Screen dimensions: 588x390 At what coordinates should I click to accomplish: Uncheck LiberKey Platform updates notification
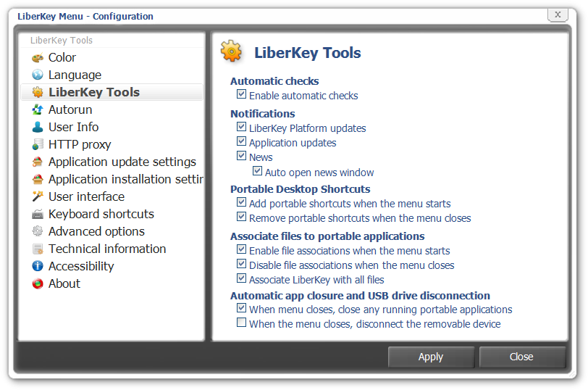point(242,128)
